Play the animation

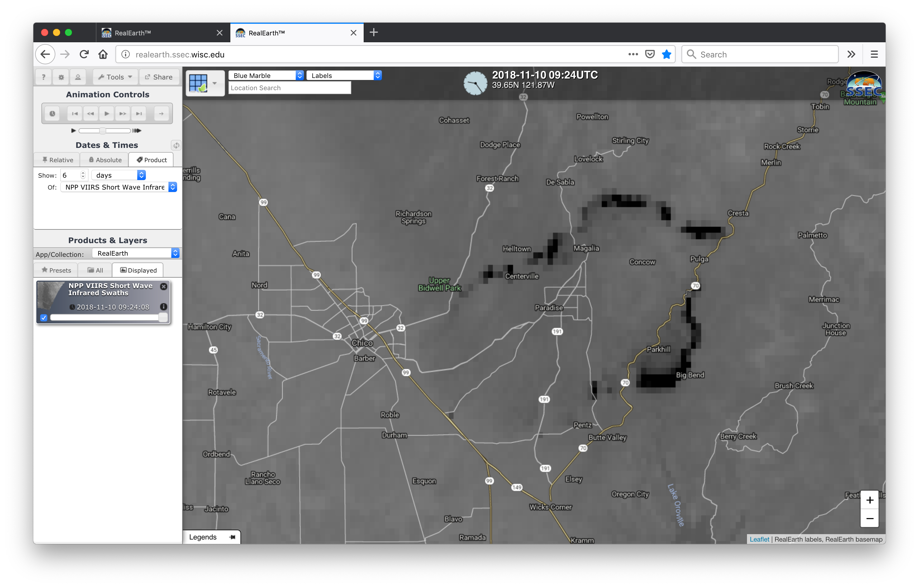point(107,113)
